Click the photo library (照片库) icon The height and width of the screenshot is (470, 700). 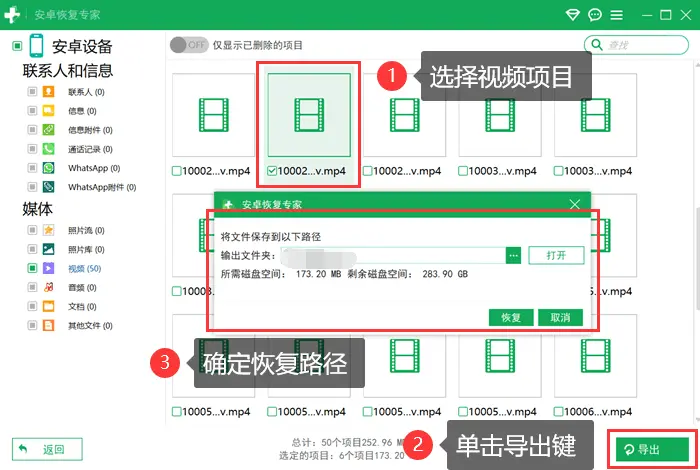48,249
